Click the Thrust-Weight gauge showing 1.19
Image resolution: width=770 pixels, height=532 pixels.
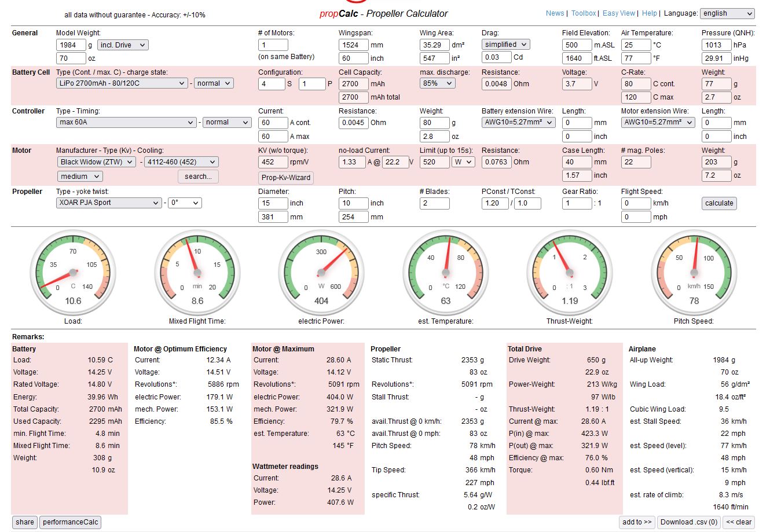[570, 273]
